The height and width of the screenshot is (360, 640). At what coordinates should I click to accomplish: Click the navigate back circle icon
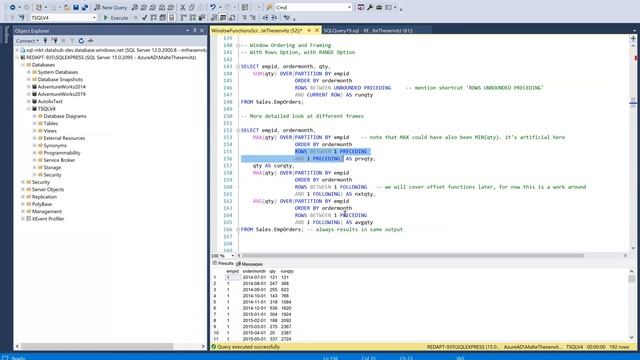[12, 7]
